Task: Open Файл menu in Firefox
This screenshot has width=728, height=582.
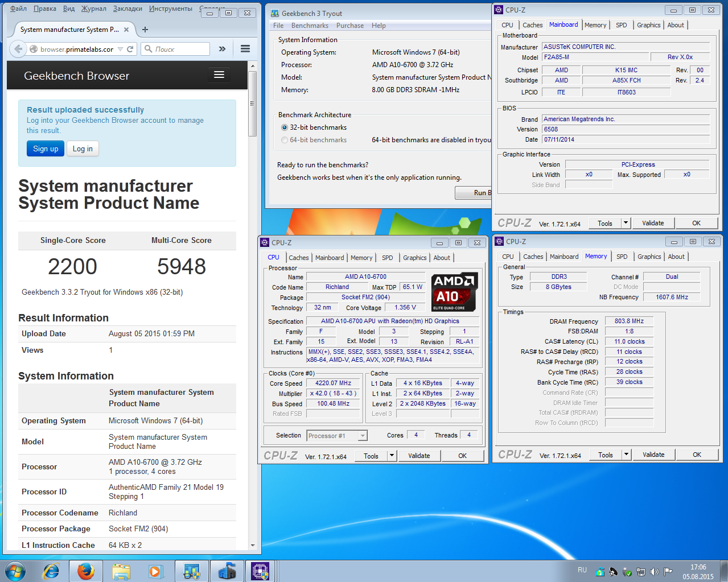Action: click(x=18, y=9)
